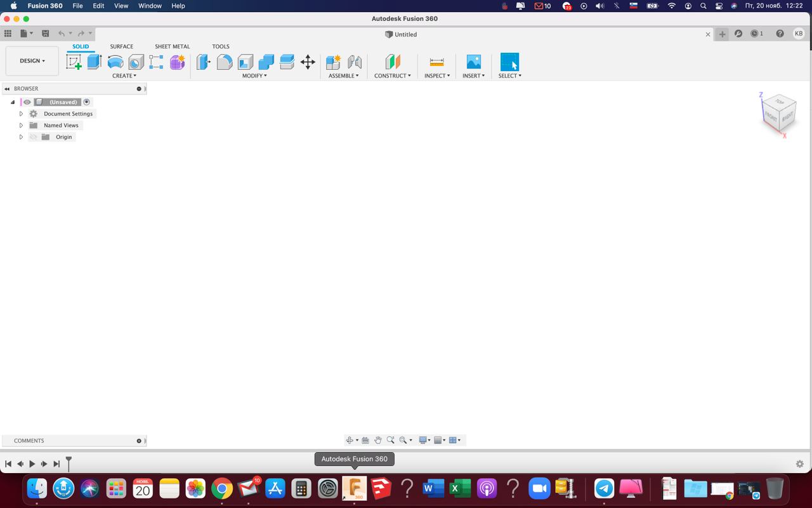
Task: Select the Create Sketch tool
Action: click(x=74, y=62)
